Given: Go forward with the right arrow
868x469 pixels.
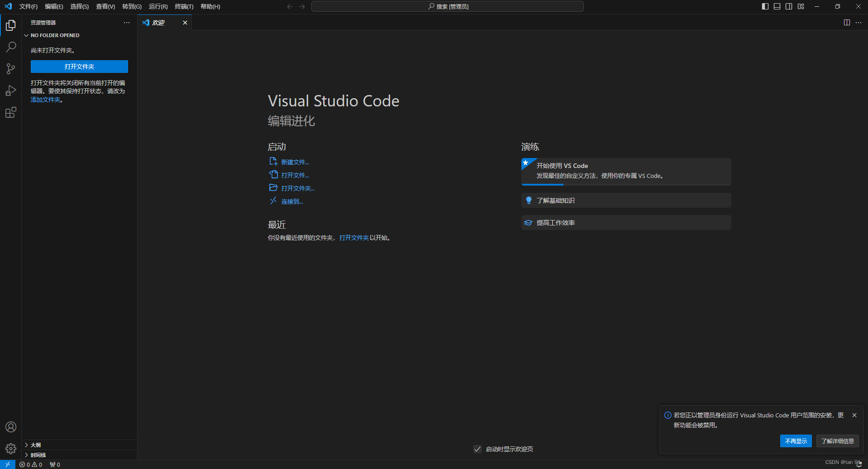Looking at the screenshot, I should pos(302,6).
